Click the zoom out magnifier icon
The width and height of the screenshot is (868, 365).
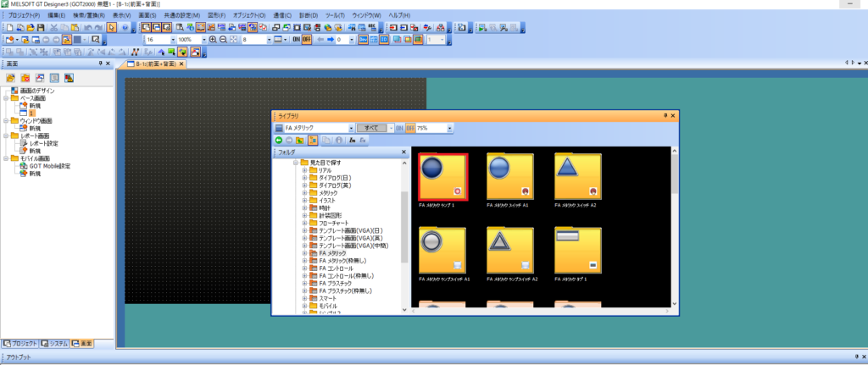pos(222,40)
